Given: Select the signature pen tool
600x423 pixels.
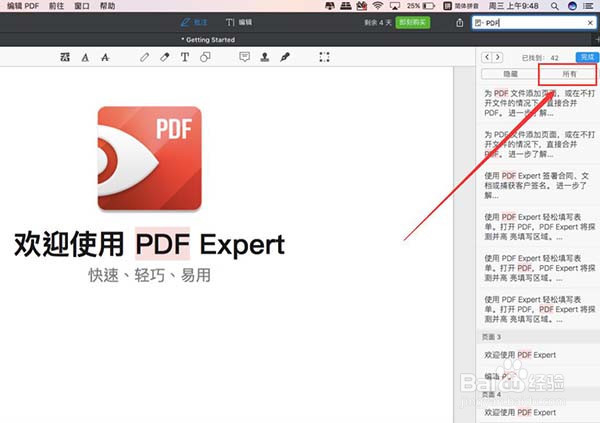Looking at the screenshot, I should [x=285, y=57].
